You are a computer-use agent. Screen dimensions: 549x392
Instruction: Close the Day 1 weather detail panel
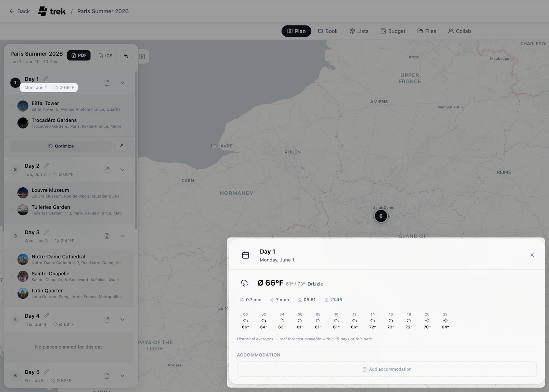532,255
